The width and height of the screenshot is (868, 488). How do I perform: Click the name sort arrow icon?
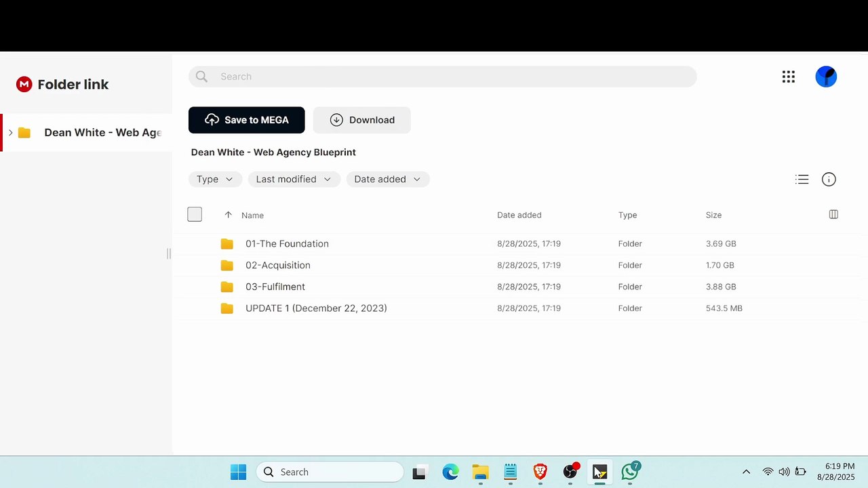pos(228,215)
